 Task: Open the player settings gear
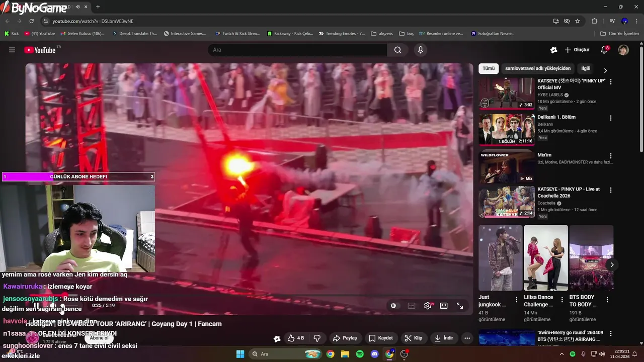coord(428,305)
